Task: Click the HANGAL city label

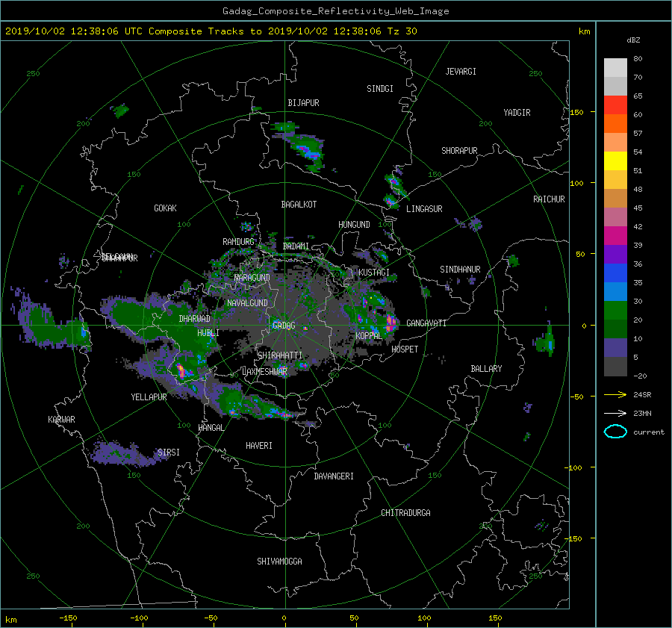Action: pyautogui.click(x=211, y=427)
